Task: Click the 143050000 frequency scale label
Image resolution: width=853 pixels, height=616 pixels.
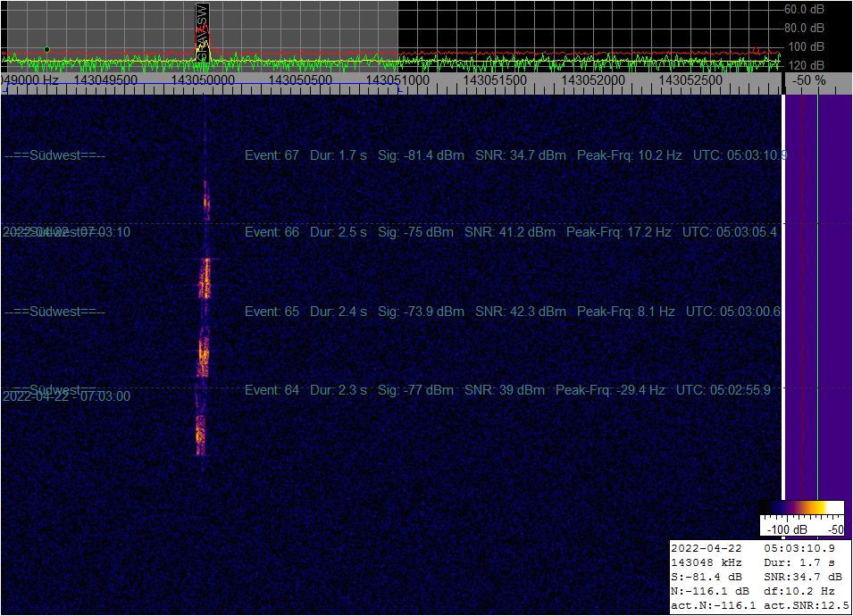Action: pyautogui.click(x=203, y=80)
